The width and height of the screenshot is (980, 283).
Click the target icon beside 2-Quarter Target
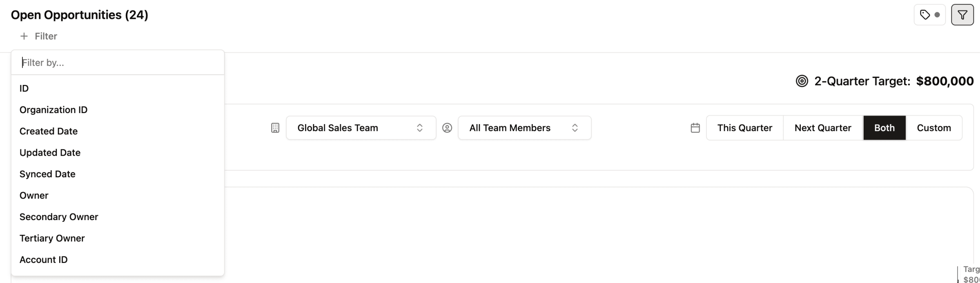802,81
